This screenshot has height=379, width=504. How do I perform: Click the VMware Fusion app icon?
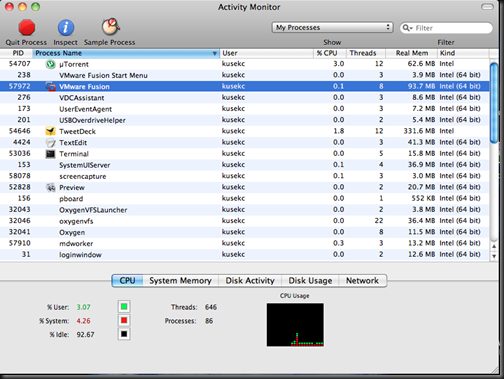(50, 86)
